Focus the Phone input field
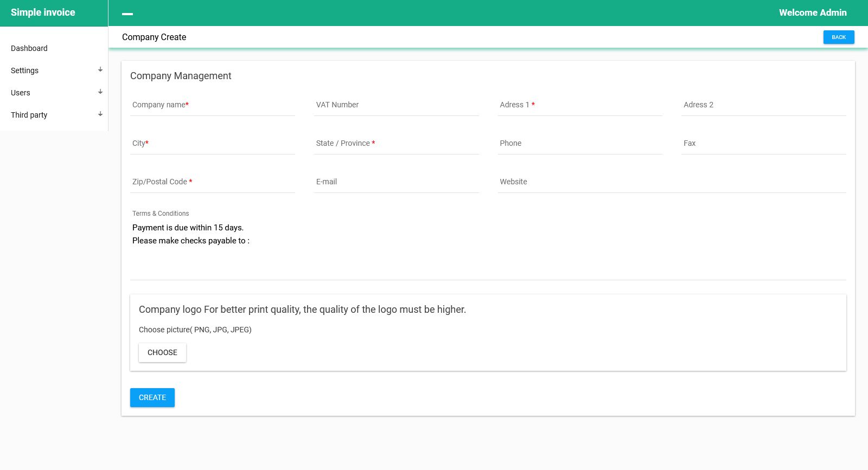This screenshot has height=470, width=868. 580,144
